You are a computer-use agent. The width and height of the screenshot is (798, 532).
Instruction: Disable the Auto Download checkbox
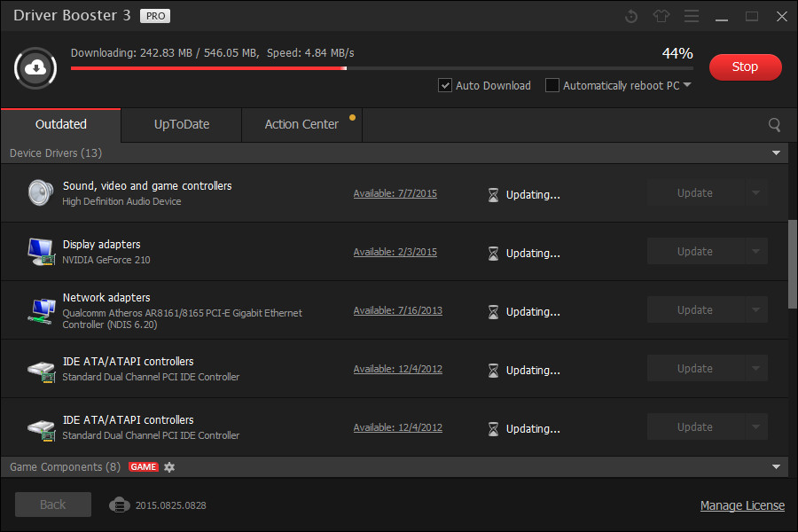(x=444, y=85)
